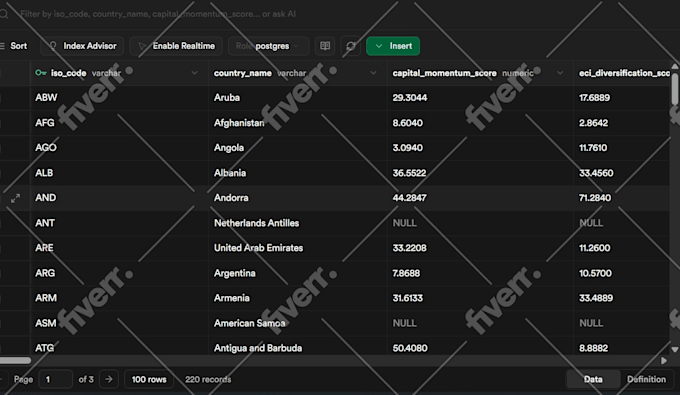680x395 pixels.
Task: Select cell ANT
Action: [x=119, y=223]
